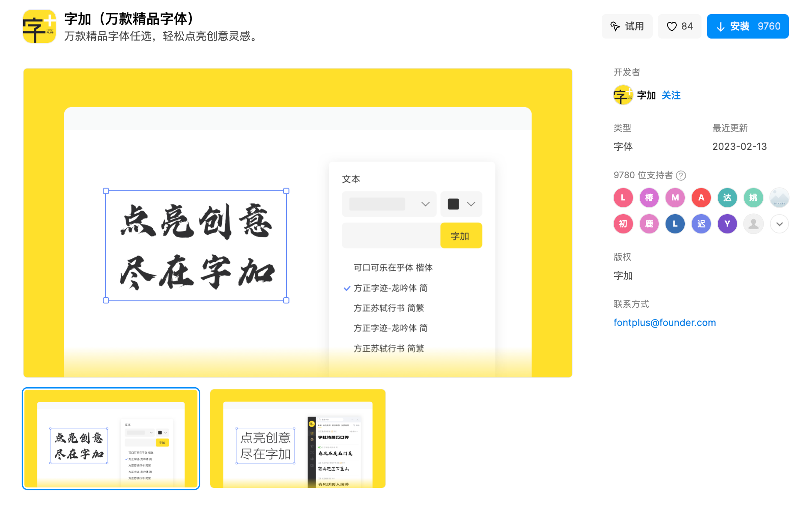Open the pink 初 supporter avatar
The width and height of the screenshot is (812, 514).
tap(623, 224)
